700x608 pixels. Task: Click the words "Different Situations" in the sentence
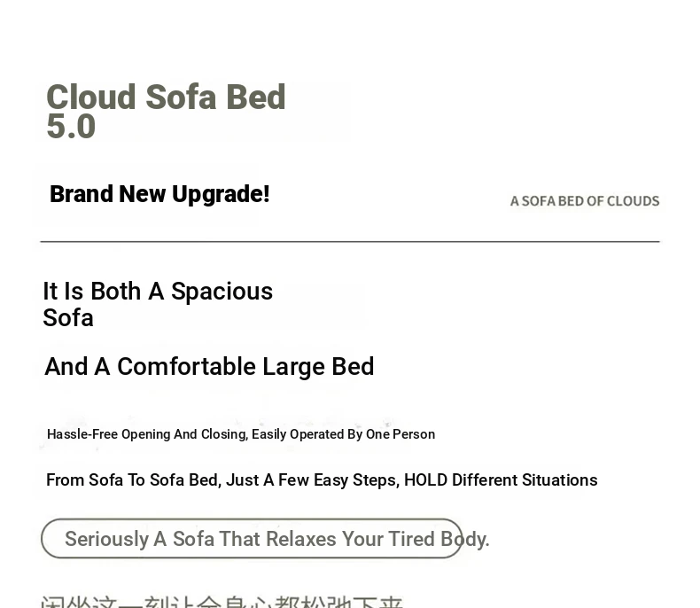(525, 479)
